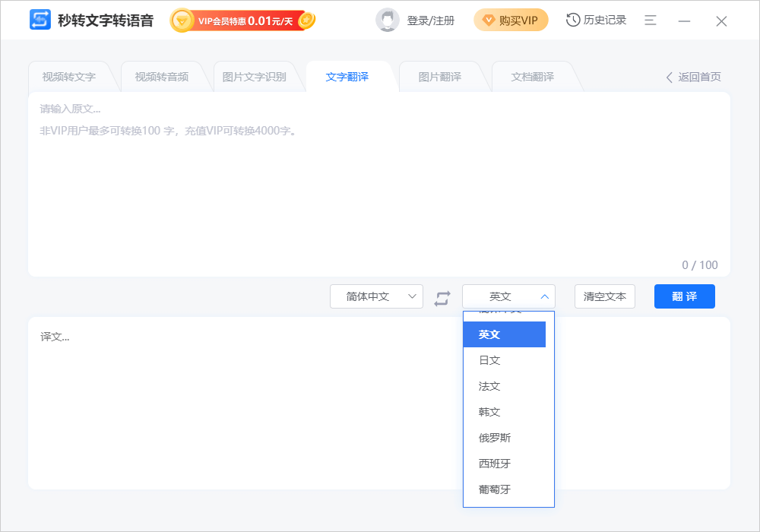Image resolution: width=760 pixels, height=532 pixels.
Task: Click the 购买VIP diamond button
Action: [511, 21]
